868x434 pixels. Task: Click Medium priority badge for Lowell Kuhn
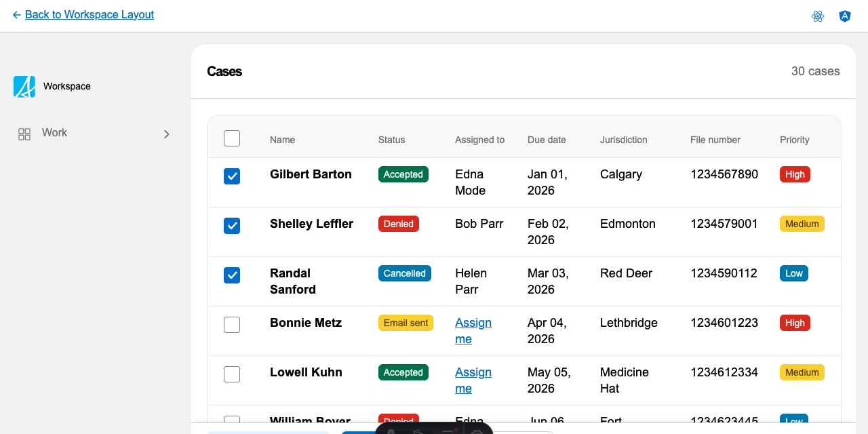click(x=802, y=372)
